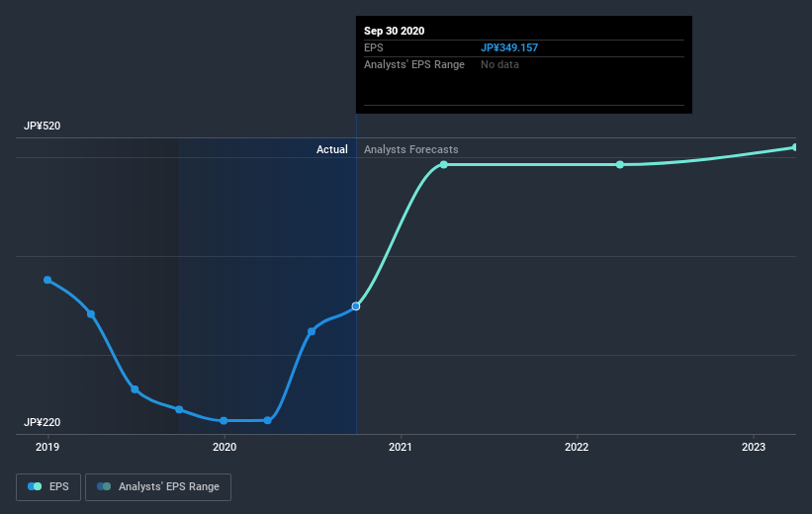Click the 2023 x-axis label

pos(753,447)
